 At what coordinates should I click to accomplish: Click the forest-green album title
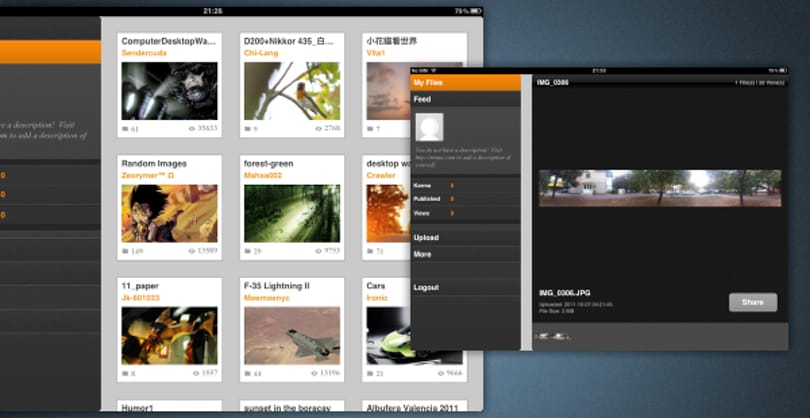click(269, 163)
